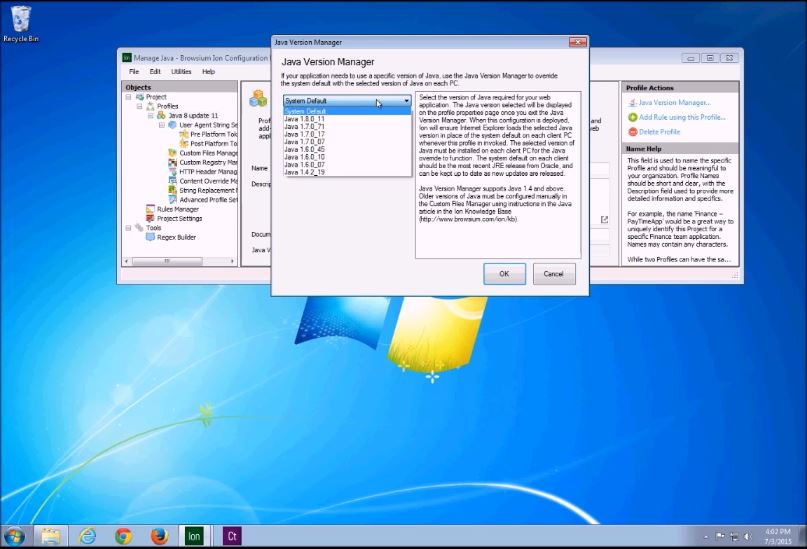Click the Ct app icon in taskbar
This screenshot has width=807, height=549.
(232, 536)
